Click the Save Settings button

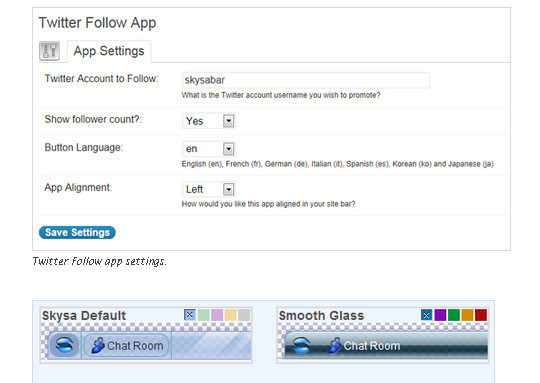coord(77,232)
